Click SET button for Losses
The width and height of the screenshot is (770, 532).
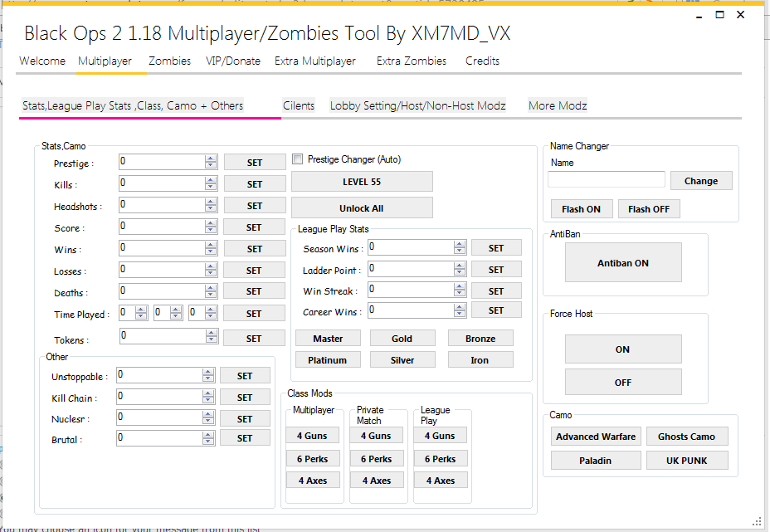(255, 271)
